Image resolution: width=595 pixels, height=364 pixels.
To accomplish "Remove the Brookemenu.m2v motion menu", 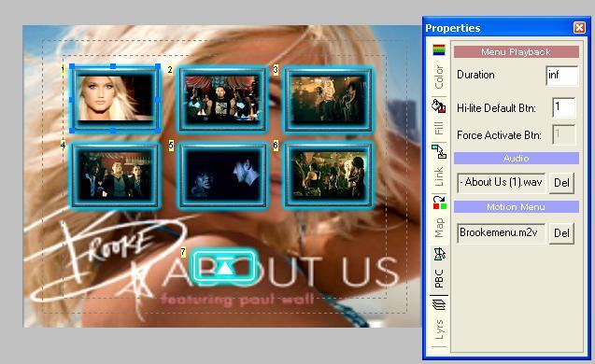I will [561, 232].
